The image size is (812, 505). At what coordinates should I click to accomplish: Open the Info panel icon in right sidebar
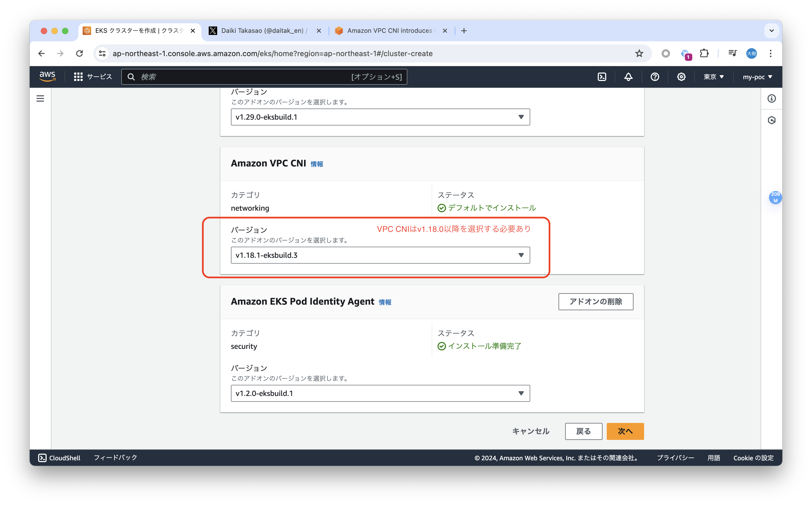[x=771, y=98]
